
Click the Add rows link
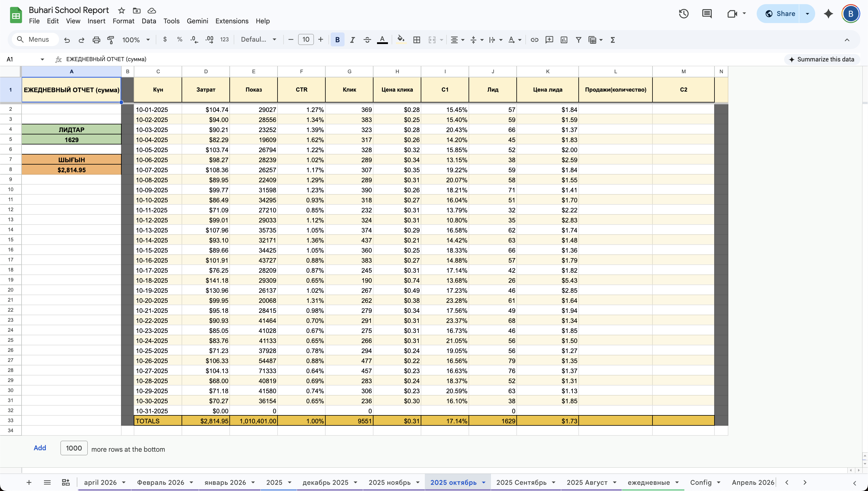tap(40, 448)
